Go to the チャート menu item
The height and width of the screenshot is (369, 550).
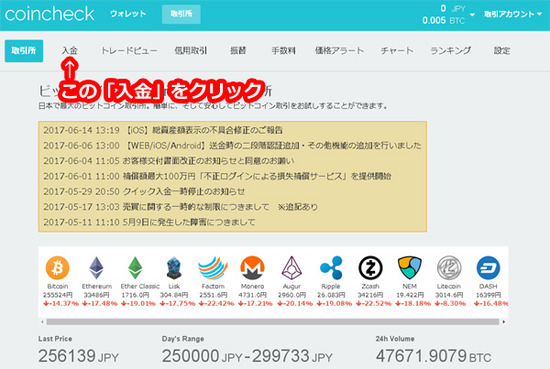(x=397, y=51)
